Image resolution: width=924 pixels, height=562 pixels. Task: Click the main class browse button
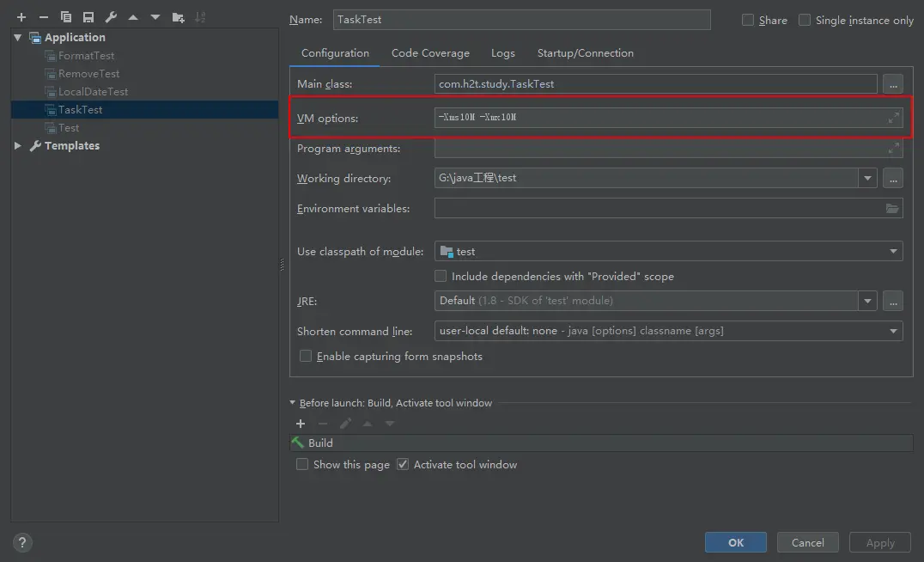click(893, 84)
